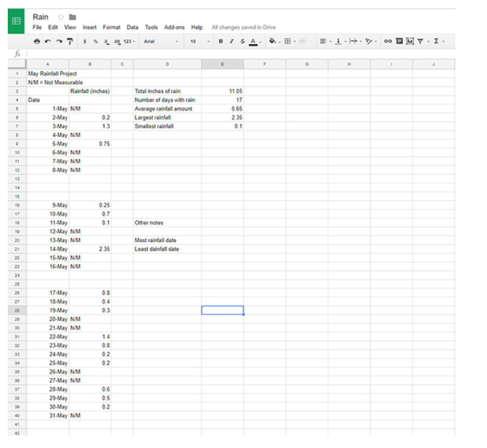Format cell as percent
Viewport: 487px width, 448px height.
[95, 41]
